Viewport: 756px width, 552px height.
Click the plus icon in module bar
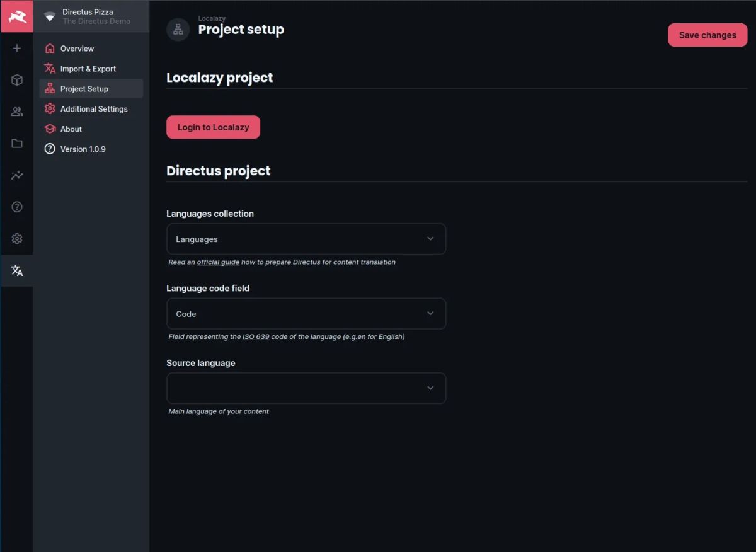[x=17, y=49]
